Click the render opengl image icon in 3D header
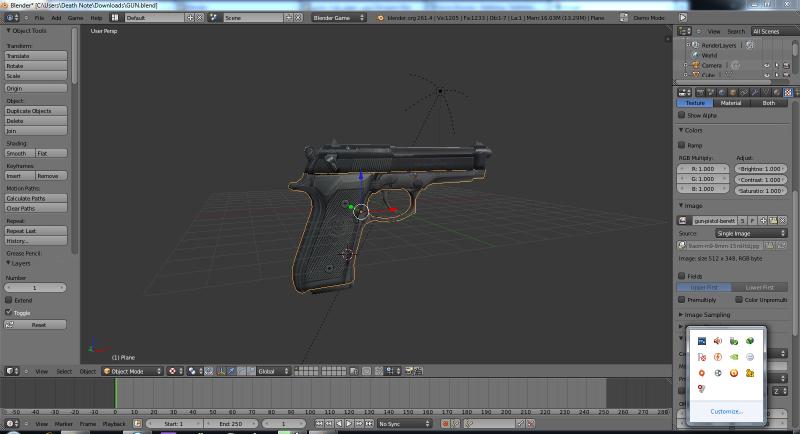Image resolution: width=800 pixels, height=434 pixels. coord(408,371)
